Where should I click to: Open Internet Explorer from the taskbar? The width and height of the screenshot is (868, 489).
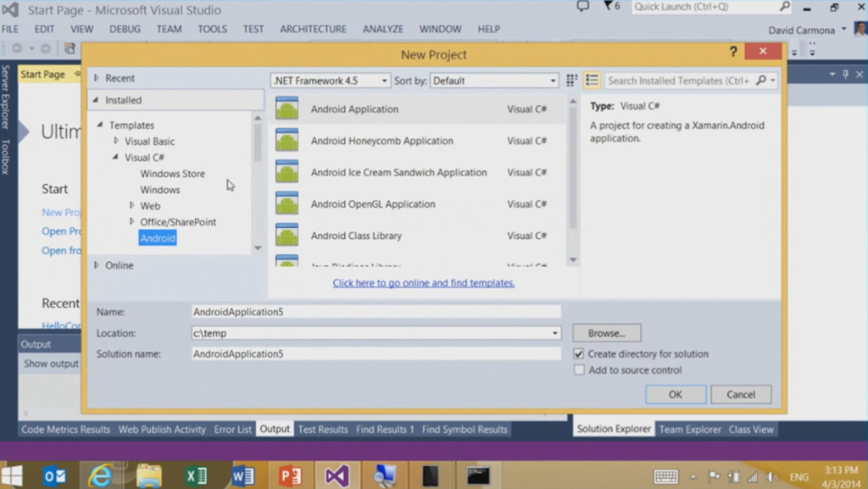tap(101, 475)
